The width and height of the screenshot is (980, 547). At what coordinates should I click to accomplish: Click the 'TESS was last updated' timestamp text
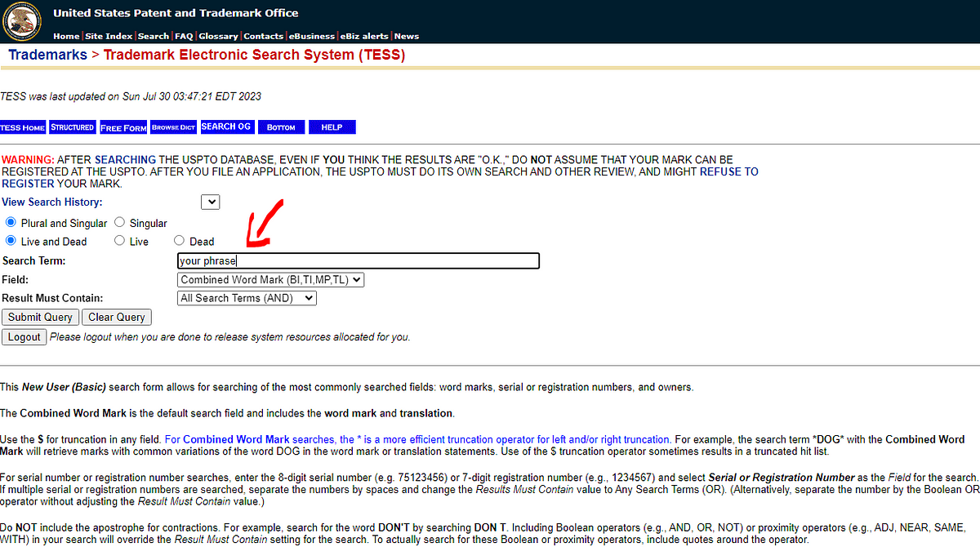pos(131,96)
